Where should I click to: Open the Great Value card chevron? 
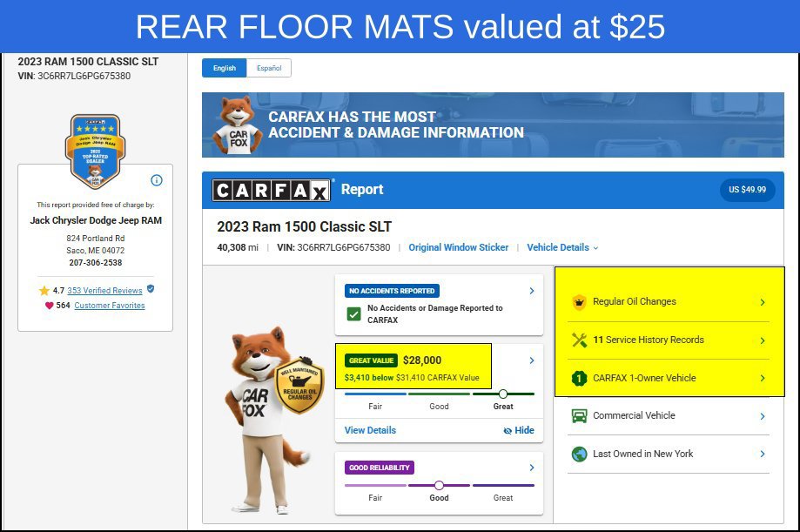532,360
